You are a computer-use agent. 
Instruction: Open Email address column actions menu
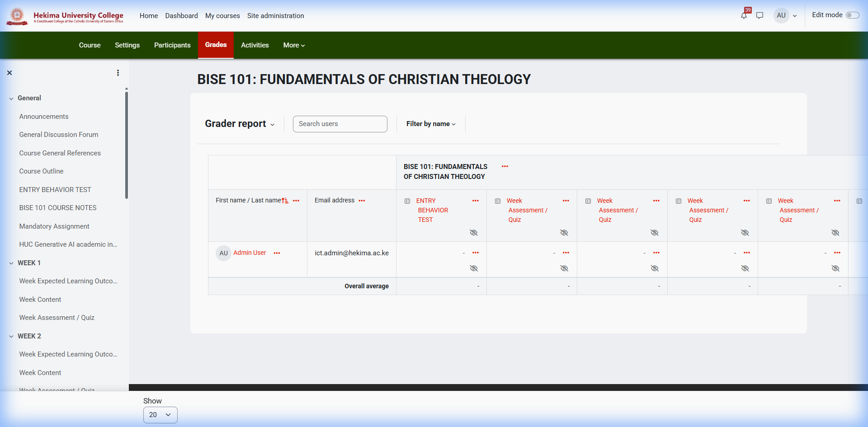[362, 201]
